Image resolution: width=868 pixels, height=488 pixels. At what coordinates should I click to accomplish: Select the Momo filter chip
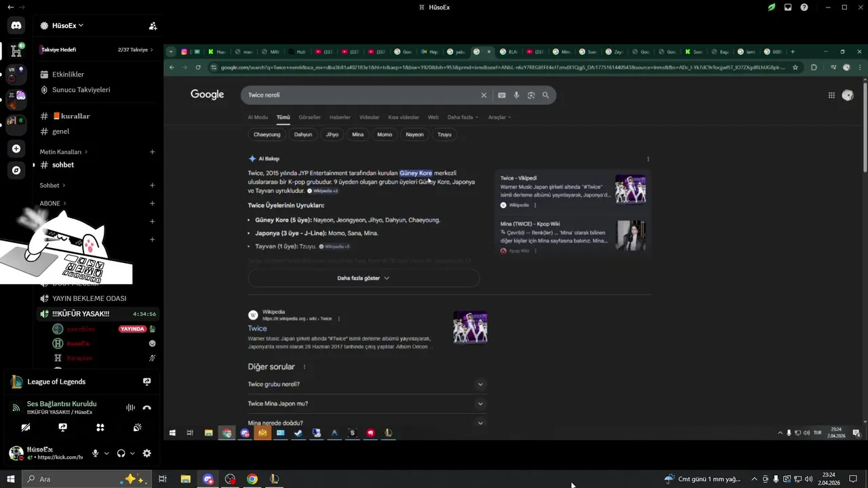pyautogui.click(x=384, y=134)
